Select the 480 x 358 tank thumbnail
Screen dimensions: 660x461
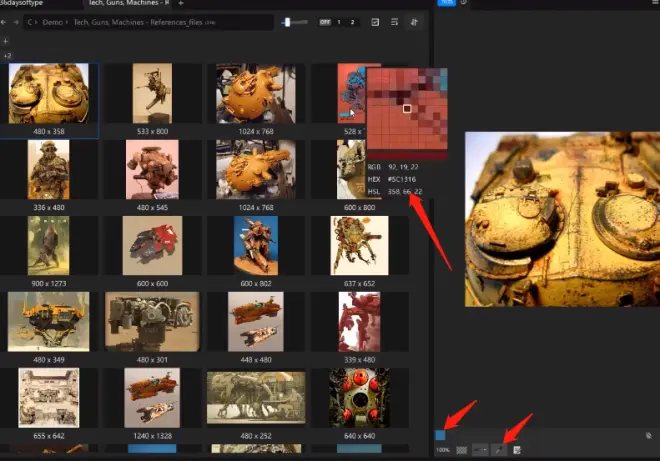tap(49, 93)
